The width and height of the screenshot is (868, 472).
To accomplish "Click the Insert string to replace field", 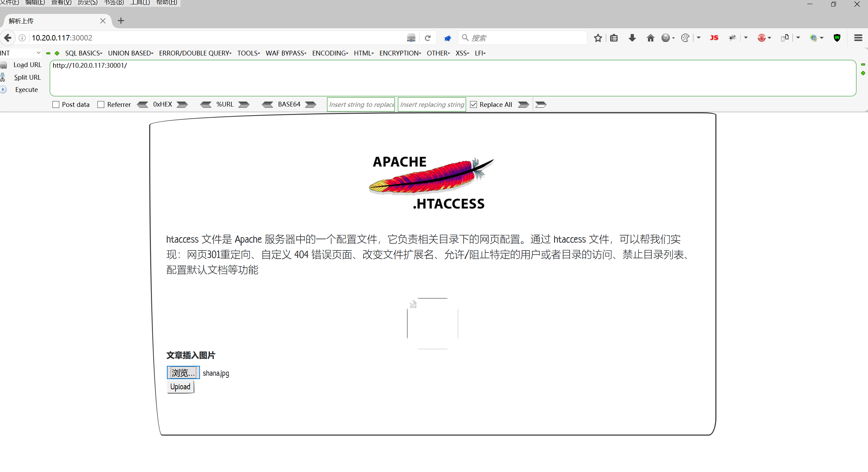I will (361, 104).
